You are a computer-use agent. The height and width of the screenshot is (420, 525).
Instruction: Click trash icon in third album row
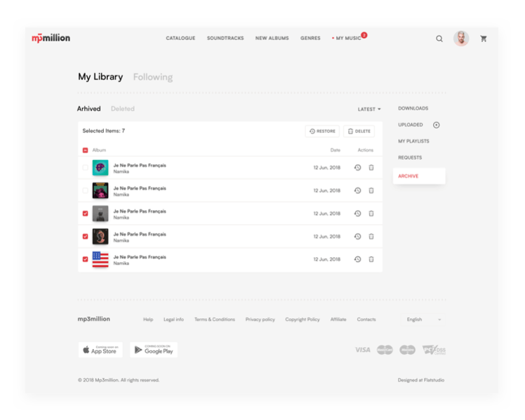click(371, 214)
